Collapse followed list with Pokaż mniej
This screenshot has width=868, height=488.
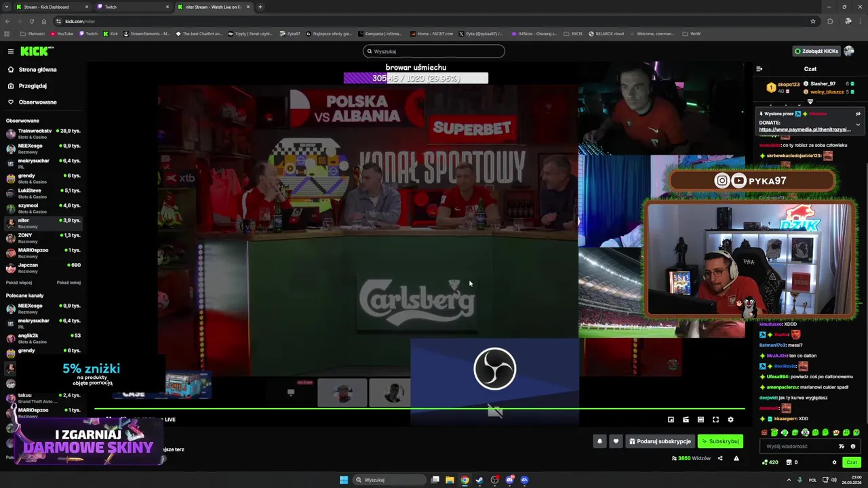pyautogui.click(x=68, y=283)
